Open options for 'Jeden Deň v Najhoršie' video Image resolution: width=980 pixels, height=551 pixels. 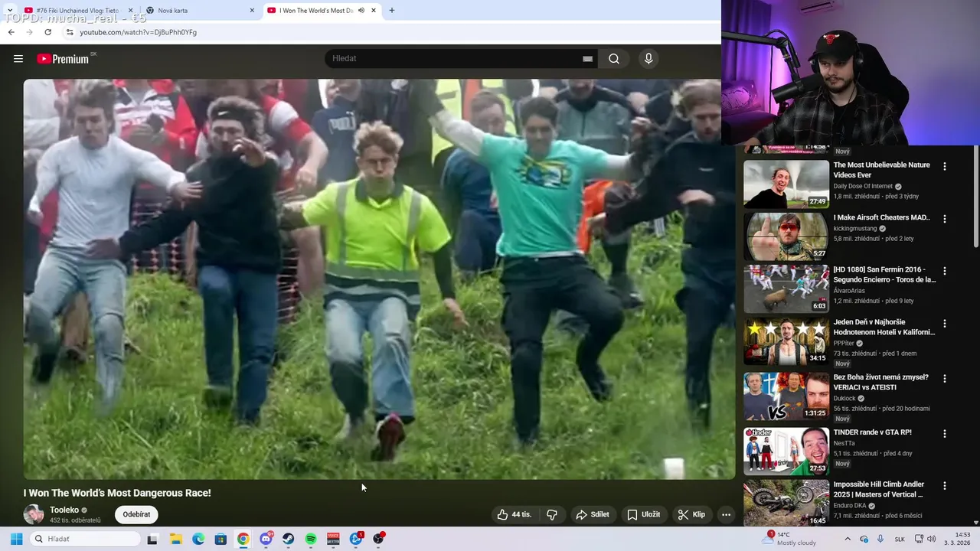pyautogui.click(x=944, y=324)
